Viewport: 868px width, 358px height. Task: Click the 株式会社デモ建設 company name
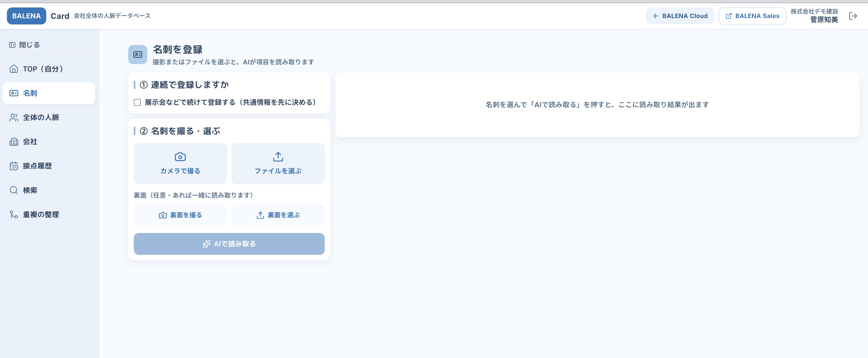[814, 11]
